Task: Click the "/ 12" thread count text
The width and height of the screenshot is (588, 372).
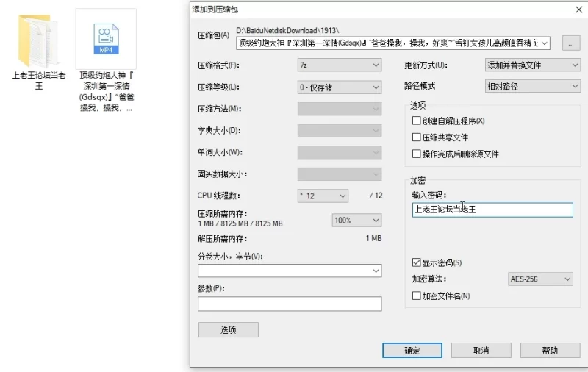Action: point(376,196)
